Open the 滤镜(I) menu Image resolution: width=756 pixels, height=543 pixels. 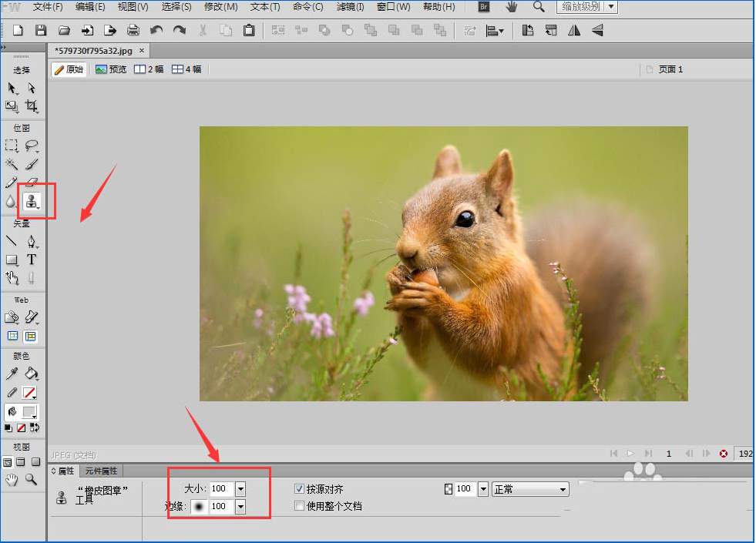tap(351, 7)
